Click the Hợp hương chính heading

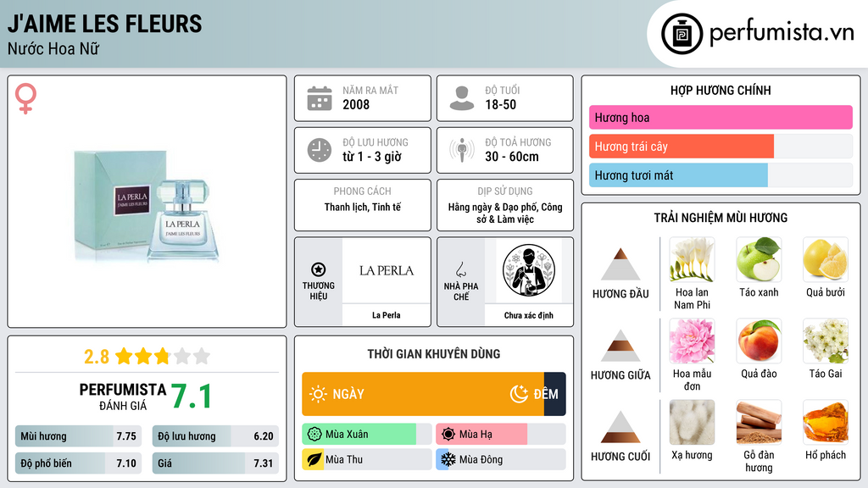[721, 90]
